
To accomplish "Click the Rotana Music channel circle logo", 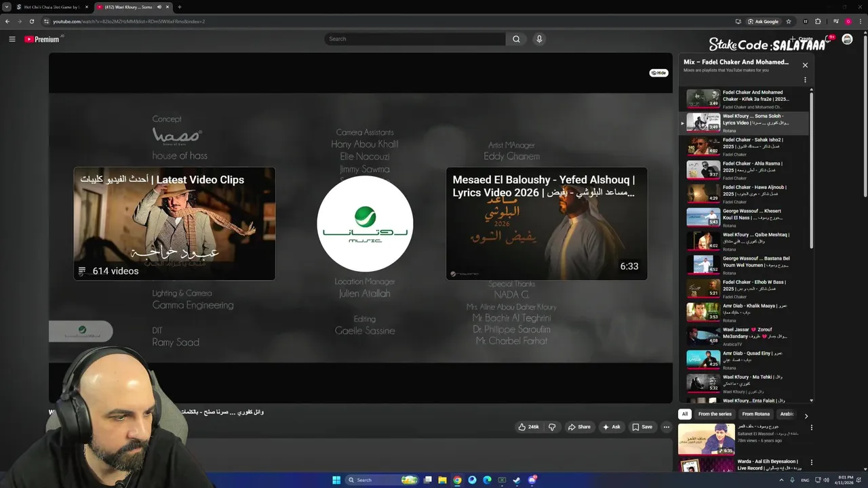I will point(365,224).
